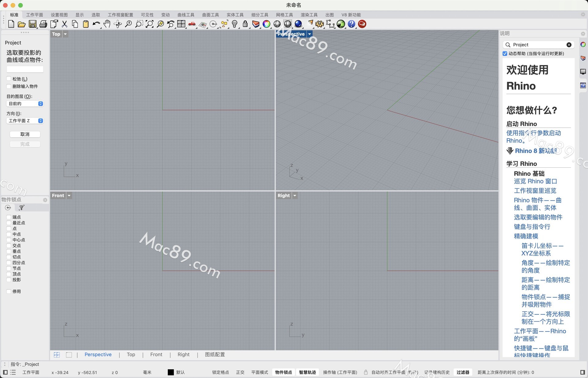588x378 pixels.
Task: Click the light bulb visibility icon
Action: pos(235,24)
